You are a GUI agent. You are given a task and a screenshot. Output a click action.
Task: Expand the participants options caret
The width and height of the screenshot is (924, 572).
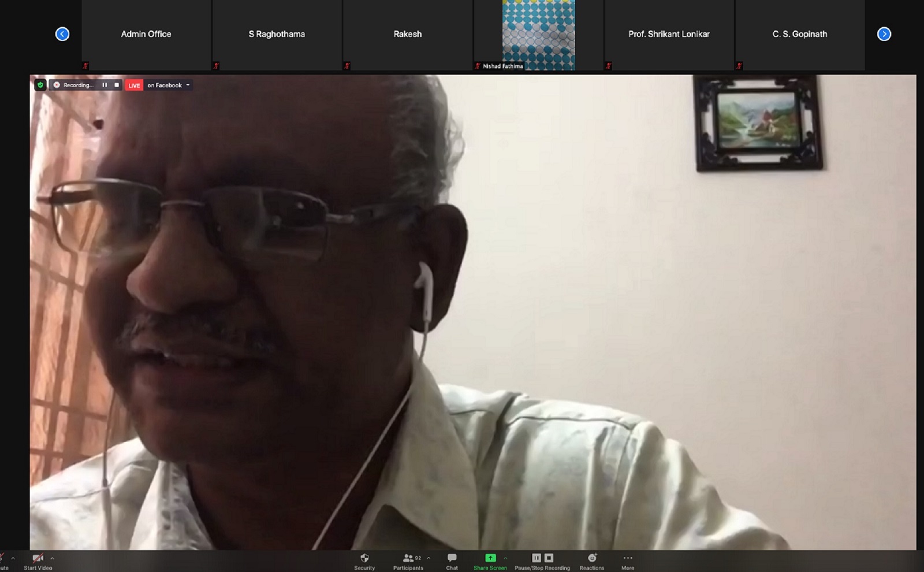coord(429,558)
